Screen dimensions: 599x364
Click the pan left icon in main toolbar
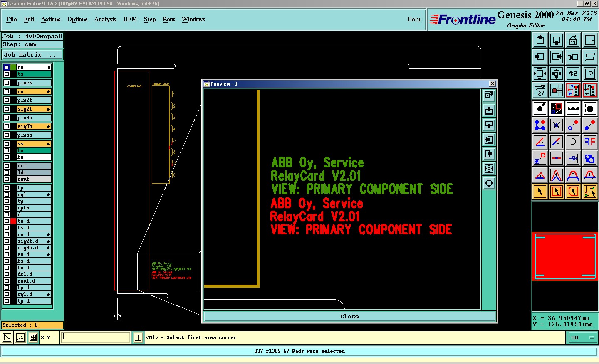coord(540,57)
